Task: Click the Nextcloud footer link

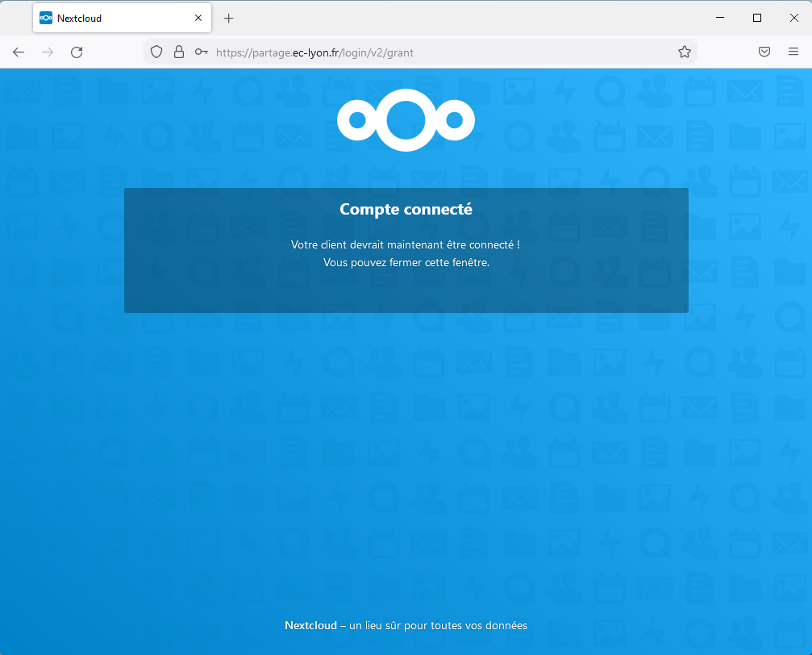Action: pyautogui.click(x=310, y=625)
